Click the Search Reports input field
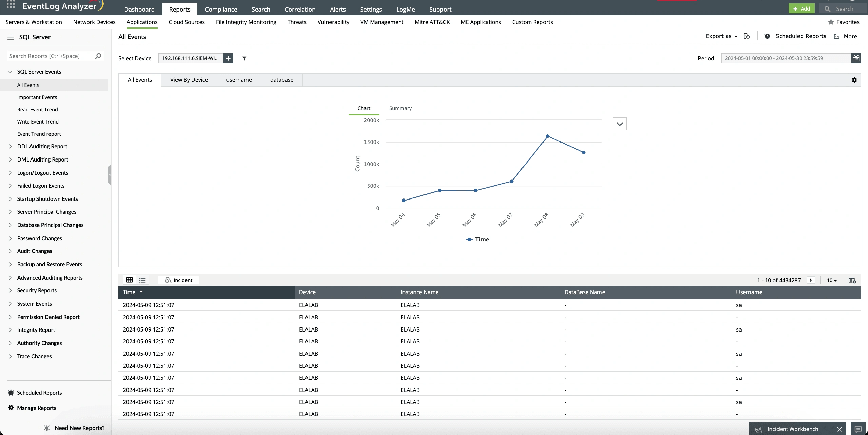The image size is (868, 435). coord(51,56)
